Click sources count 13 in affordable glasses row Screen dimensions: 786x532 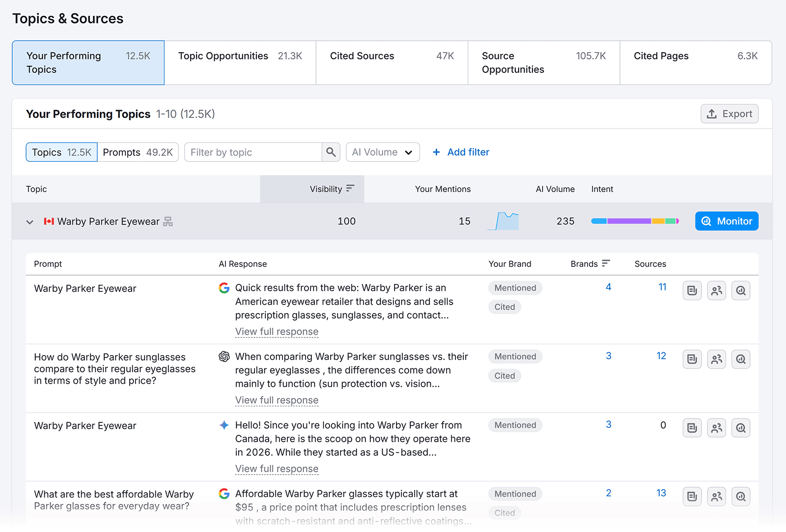point(661,493)
